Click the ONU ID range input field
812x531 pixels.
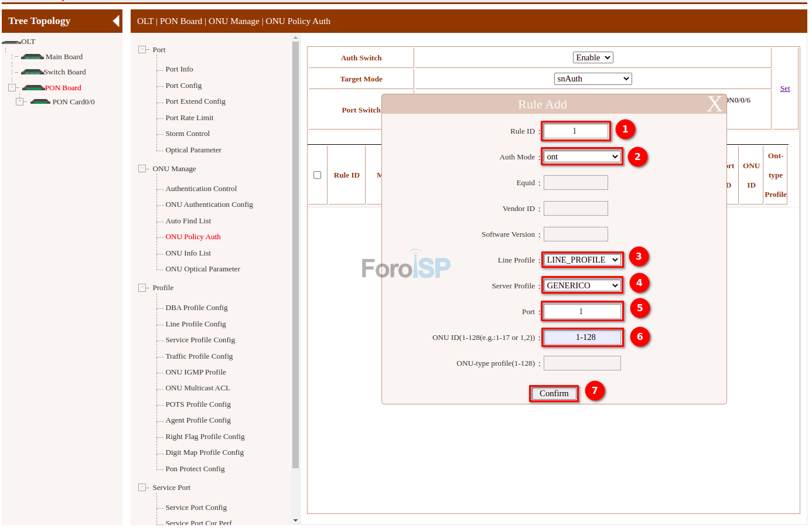(582, 337)
